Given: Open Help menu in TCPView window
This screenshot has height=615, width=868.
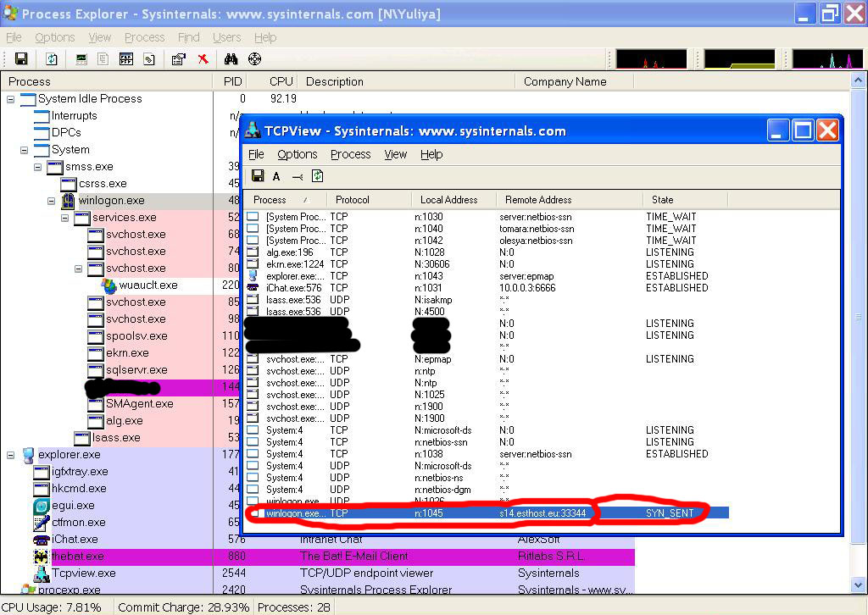Looking at the screenshot, I should (431, 154).
